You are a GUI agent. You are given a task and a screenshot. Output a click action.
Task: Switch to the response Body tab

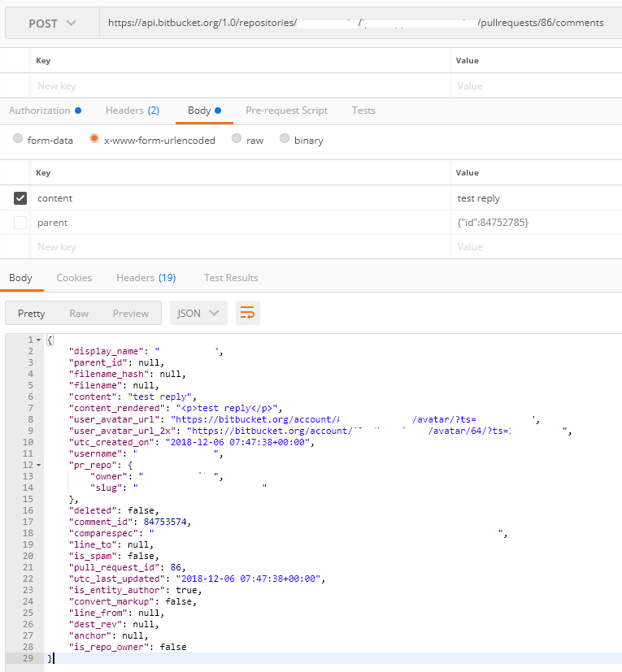tap(20, 278)
